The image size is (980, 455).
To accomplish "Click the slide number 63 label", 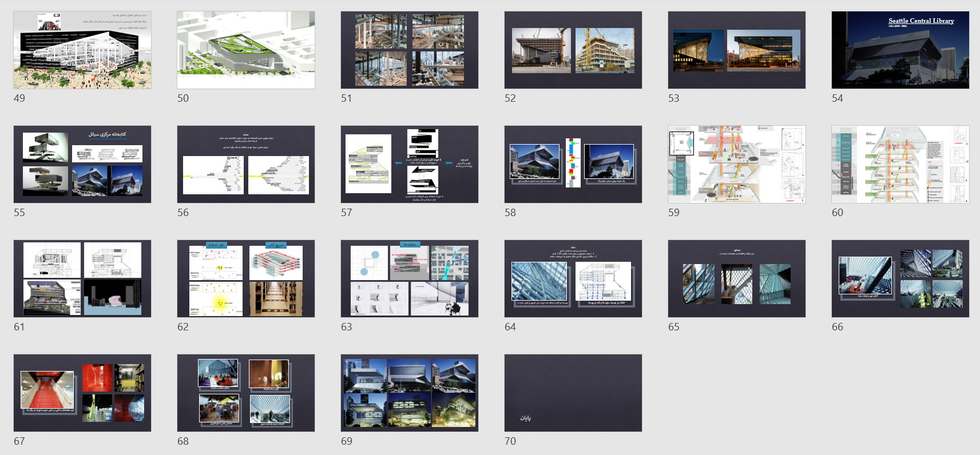I will [x=347, y=327].
